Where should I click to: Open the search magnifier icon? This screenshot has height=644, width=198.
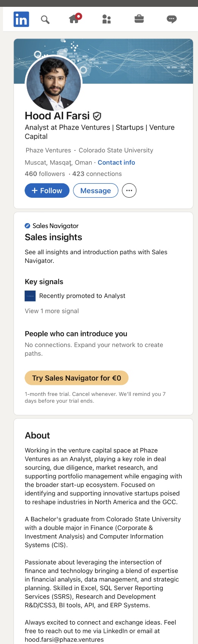click(x=45, y=19)
